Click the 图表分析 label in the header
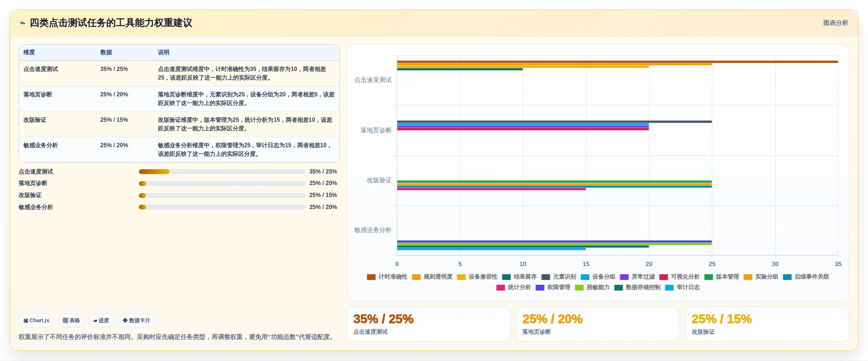Viewport: 868px width, 361px height. coord(835,23)
